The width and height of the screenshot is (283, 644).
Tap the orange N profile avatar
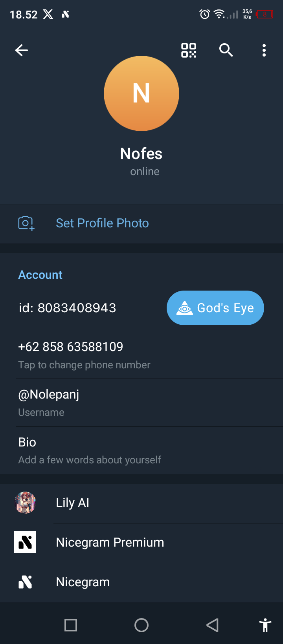(141, 93)
